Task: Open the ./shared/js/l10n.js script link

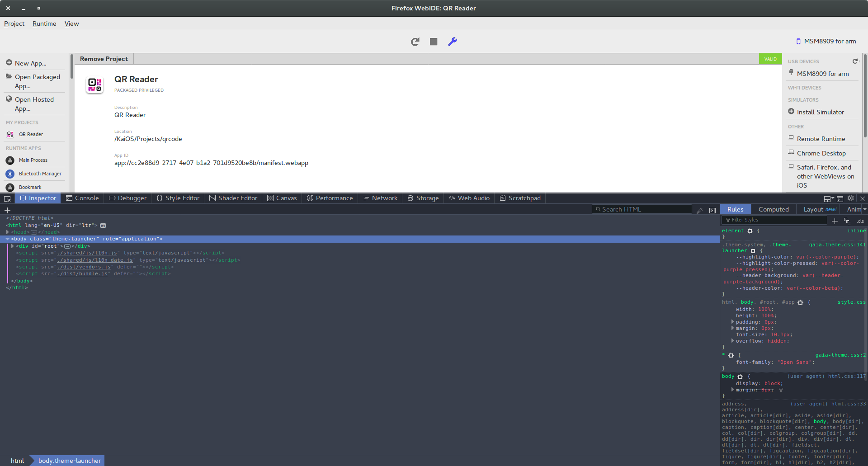Action: point(87,253)
